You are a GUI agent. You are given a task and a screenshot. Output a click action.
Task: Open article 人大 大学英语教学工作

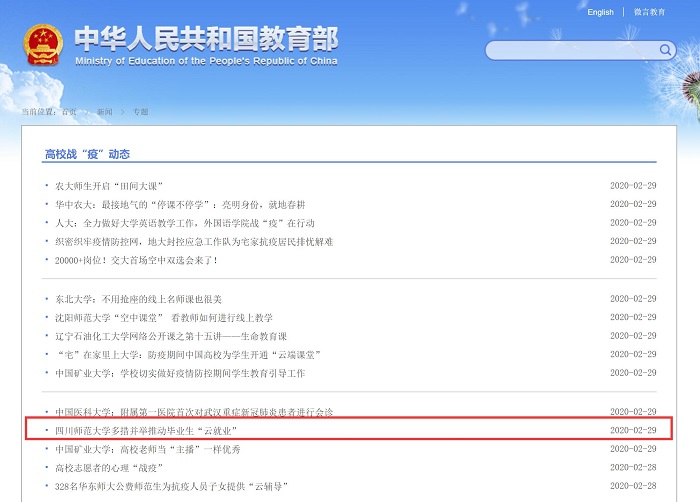point(184,223)
